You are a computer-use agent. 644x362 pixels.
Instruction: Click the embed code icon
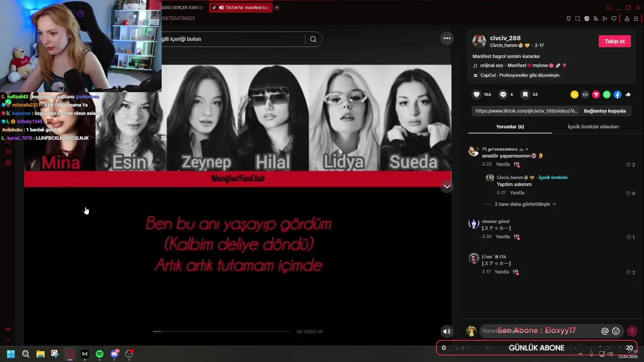[585, 95]
